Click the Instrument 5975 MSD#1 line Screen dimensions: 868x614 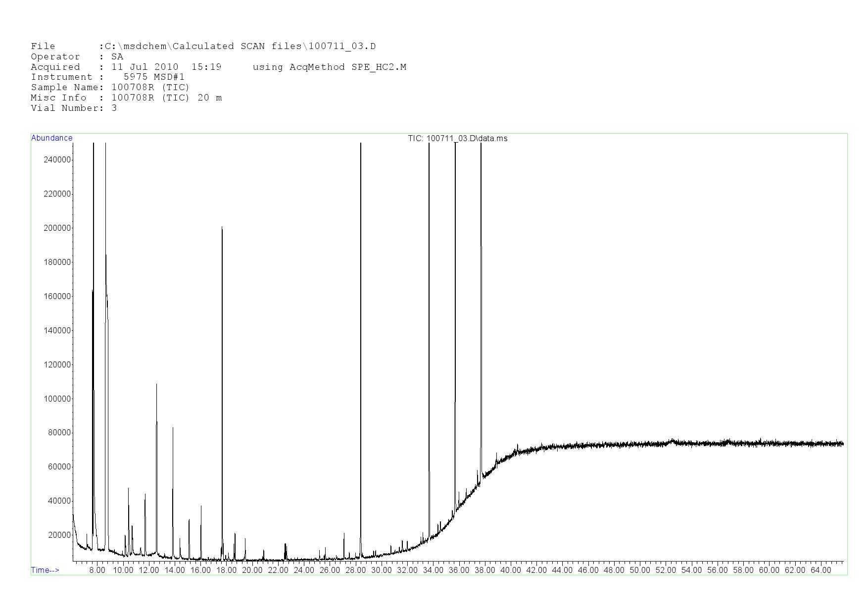[x=107, y=77]
